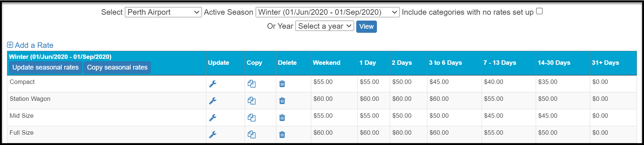This screenshot has height=145, width=644.
Task: Open update wrench for Station Wagon
Action: (x=213, y=101)
